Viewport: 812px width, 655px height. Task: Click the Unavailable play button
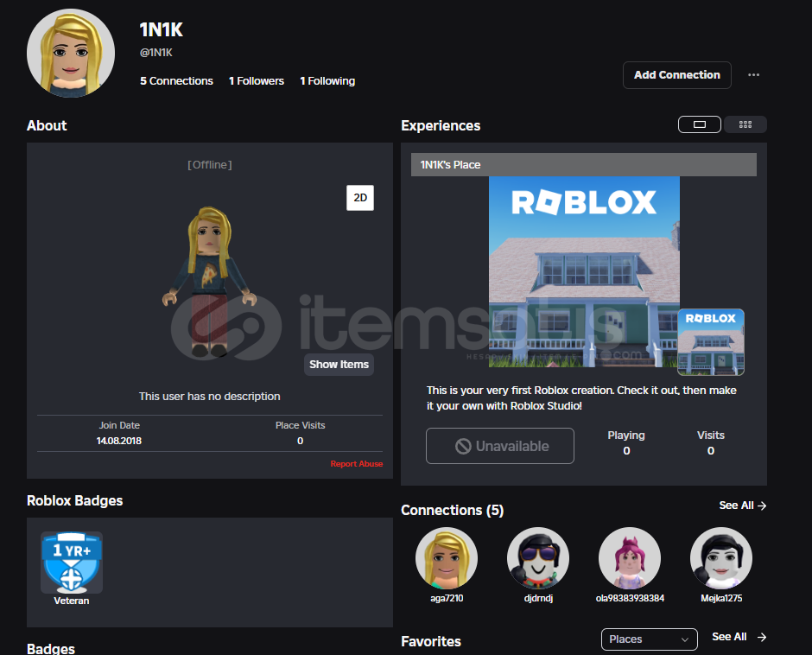pos(500,446)
